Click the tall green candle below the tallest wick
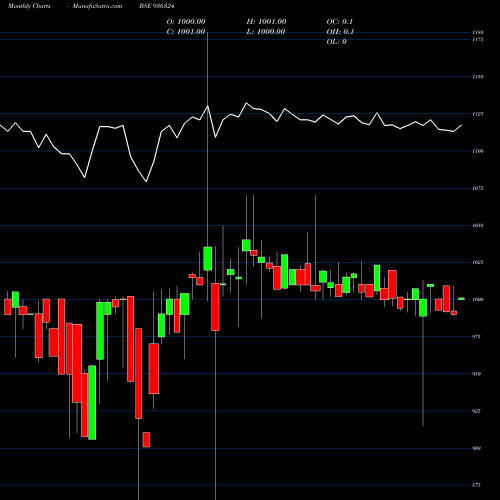500x500 pixels. pyautogui.click(x=208, y=259)
